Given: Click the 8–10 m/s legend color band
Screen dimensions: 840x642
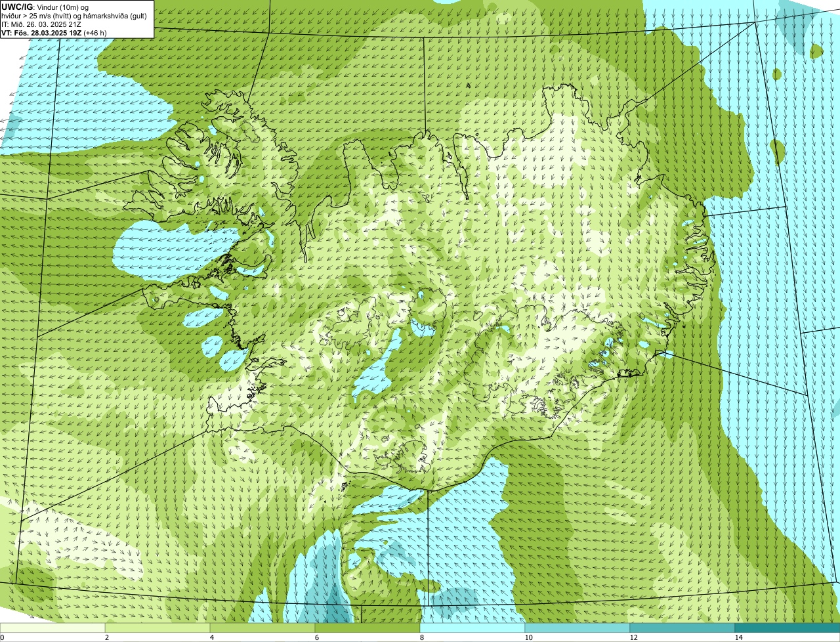Looking at the screenshot, I should pyautogui.click(x=472, y=628).
